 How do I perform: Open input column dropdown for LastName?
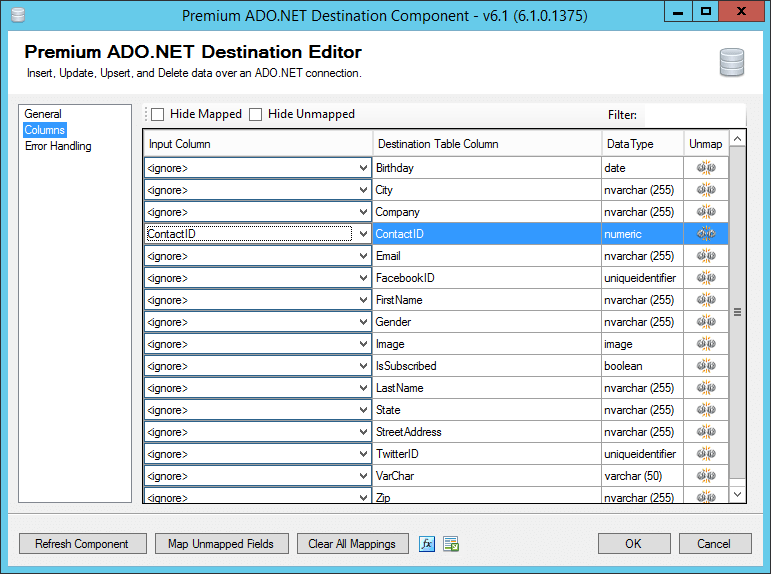pyautogui.click(x=363, y=388)
